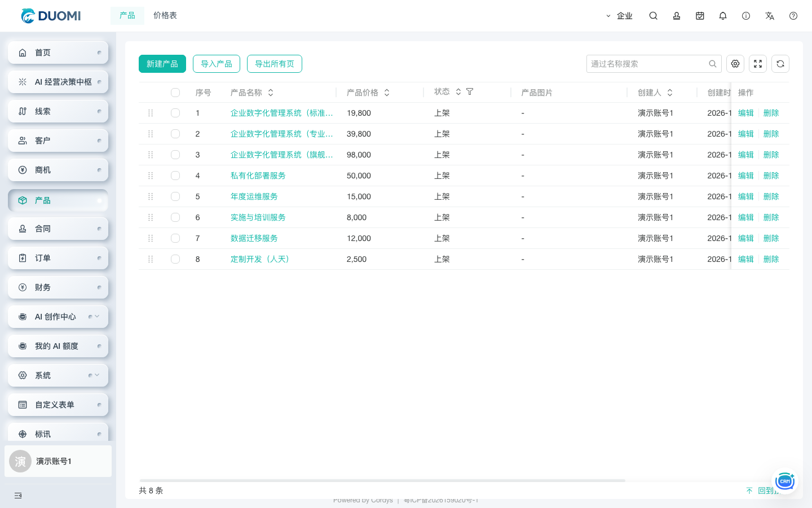This screenshot has width=812, height=508.
Task: Click the language translation icon
Action: tap(770, 16)
